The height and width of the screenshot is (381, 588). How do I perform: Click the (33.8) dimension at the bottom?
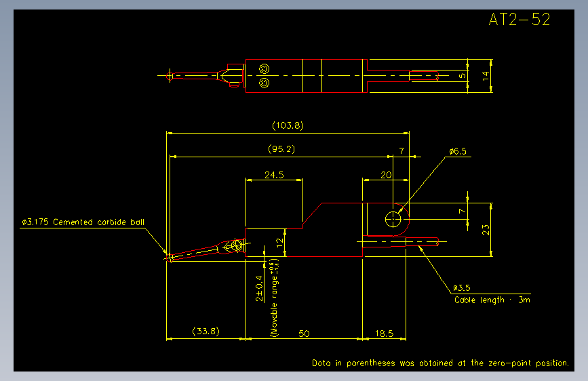pos(205,331)
